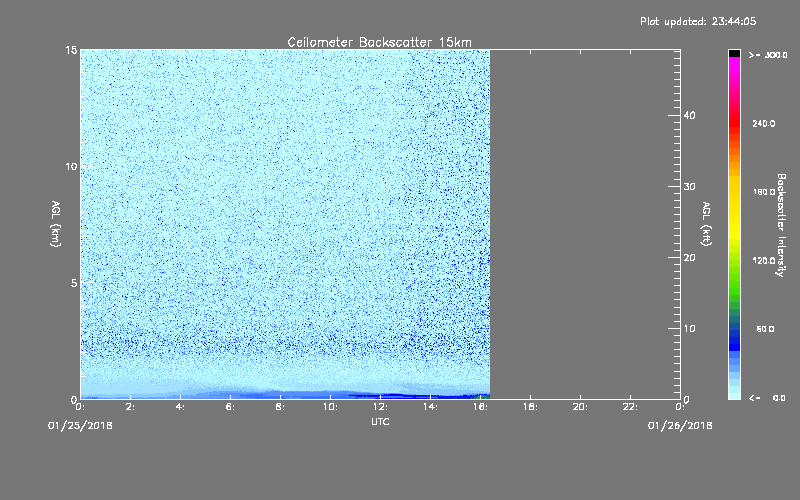Click the "22:" hour tick label
The height and width of the screenshot is (500, 800).
630,407
